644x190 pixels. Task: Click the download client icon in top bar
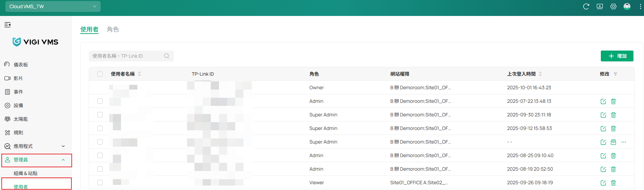click(600, 6)
